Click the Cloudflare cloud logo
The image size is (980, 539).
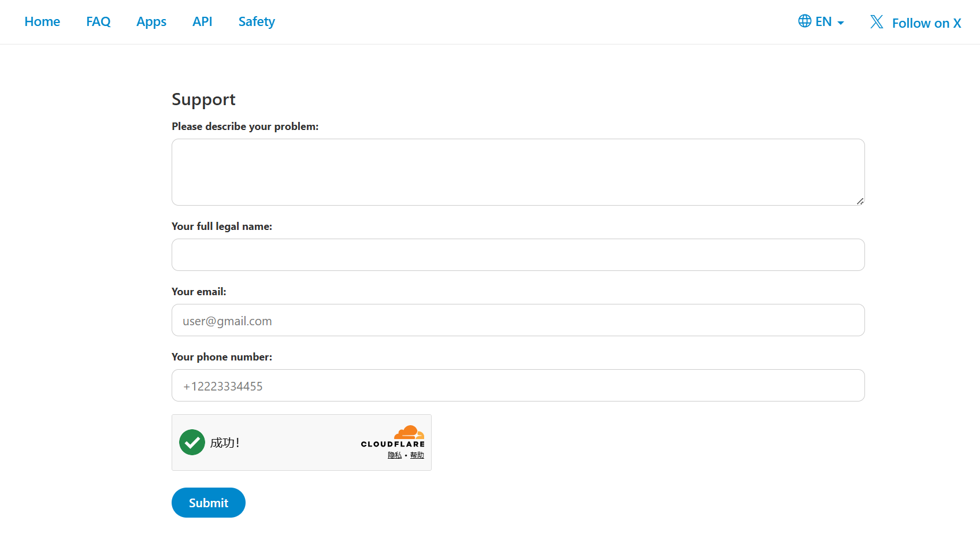409,432
